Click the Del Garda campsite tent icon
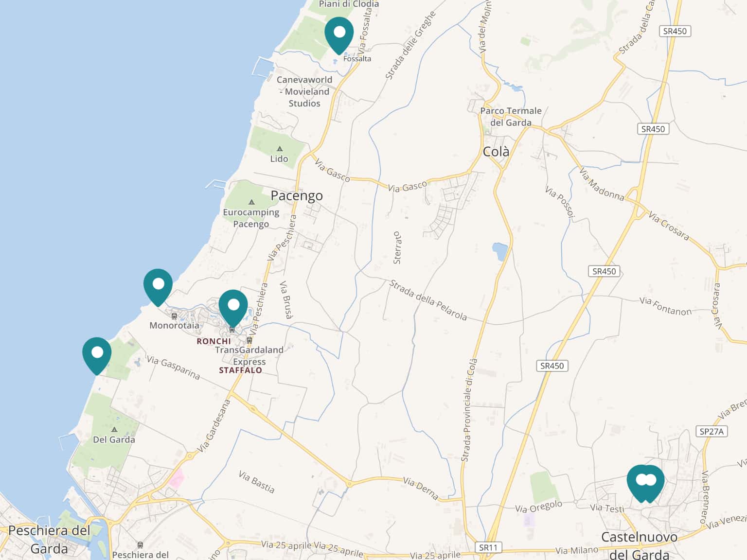This screenshot has width=747, height=560. 114,430
